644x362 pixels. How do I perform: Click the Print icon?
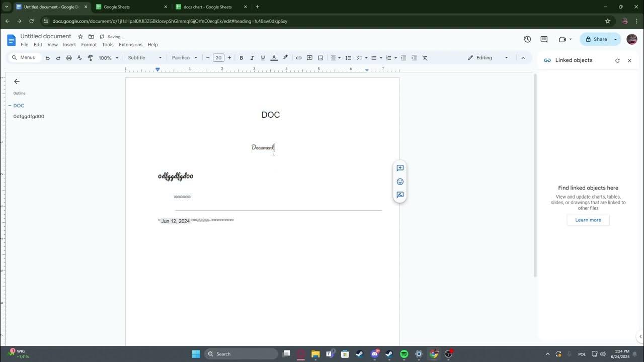click(x=69, y=58)
